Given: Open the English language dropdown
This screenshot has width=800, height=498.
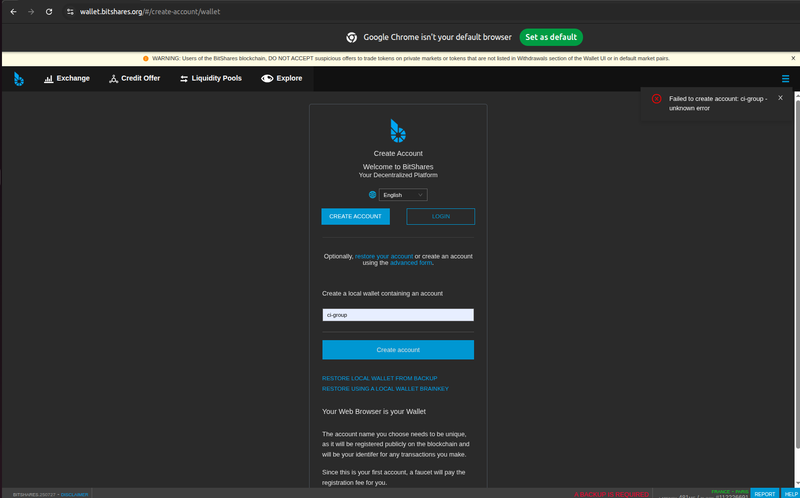Looking at the screenshot, I should 403,194.
